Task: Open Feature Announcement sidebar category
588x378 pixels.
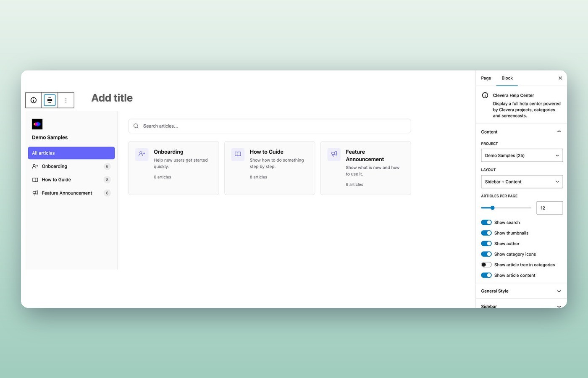Action: (71, 193)
